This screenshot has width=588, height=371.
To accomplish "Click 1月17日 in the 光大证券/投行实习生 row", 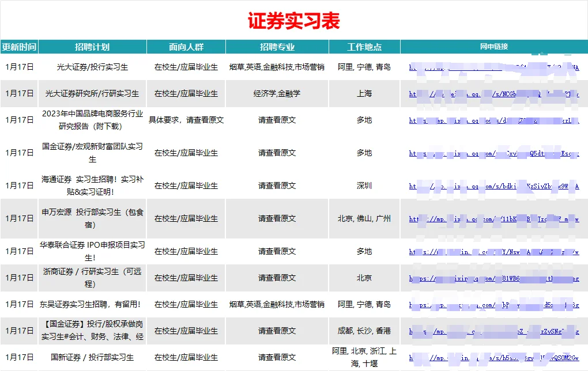I will (x=19, y=67).
